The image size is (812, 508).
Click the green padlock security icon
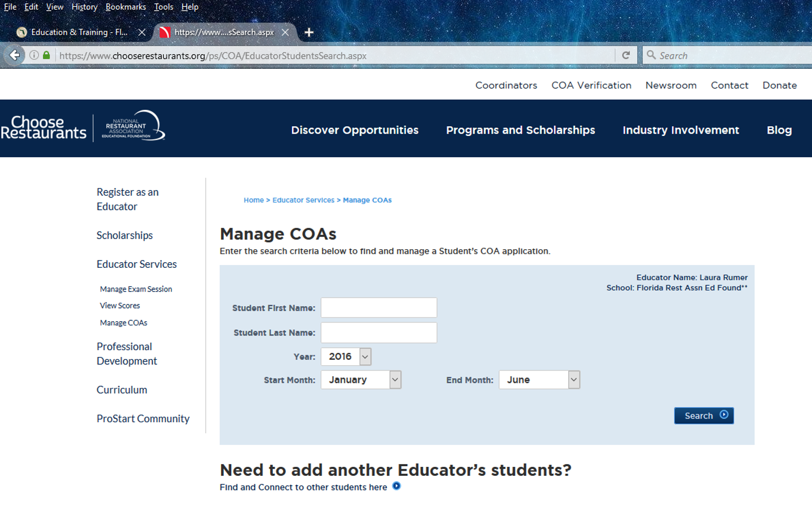pyautogui.click(x=47, y=55)
